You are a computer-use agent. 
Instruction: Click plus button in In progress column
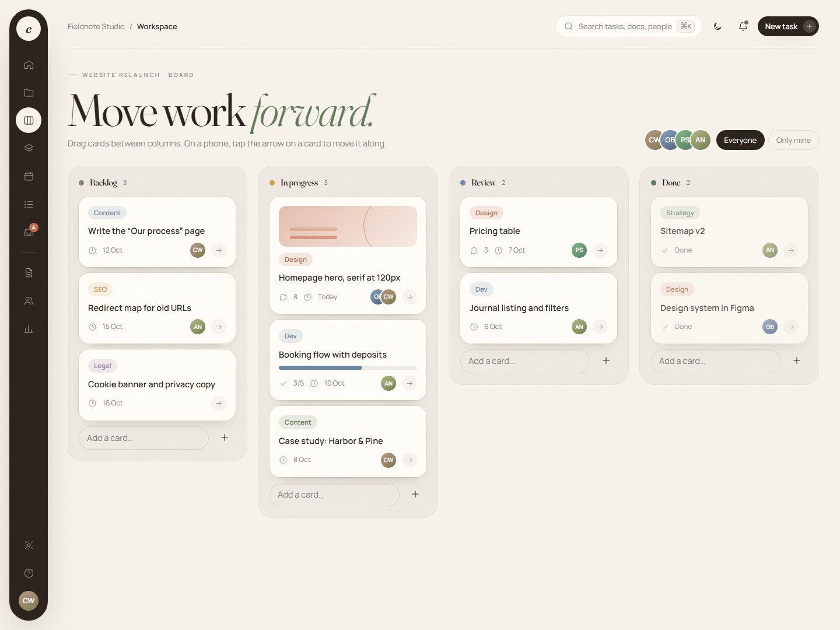tap(415, 494)
